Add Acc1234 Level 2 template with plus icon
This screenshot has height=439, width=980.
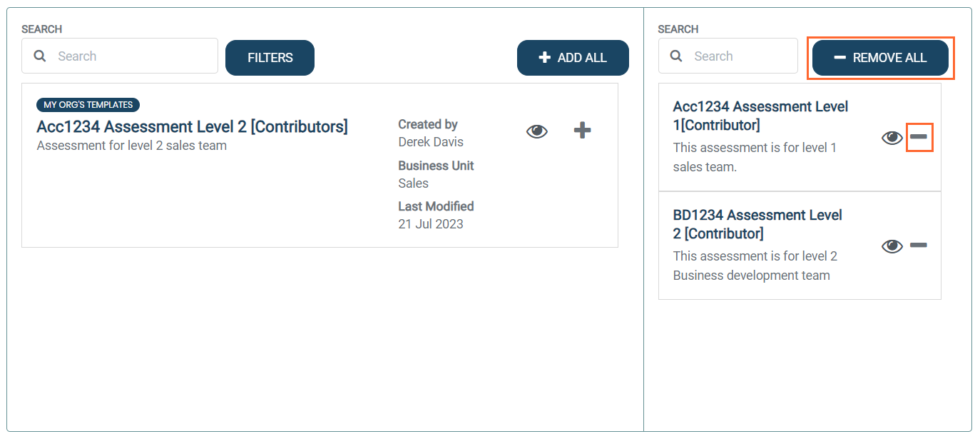(x=583, y=131)
